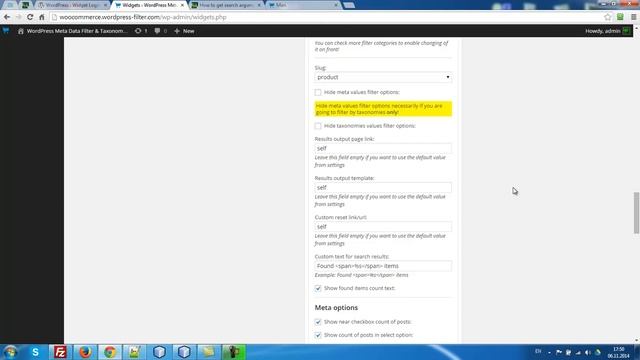640x360 pixels.
Task: Go back with the browser back arrow
Action: click(x=7, y=17)
